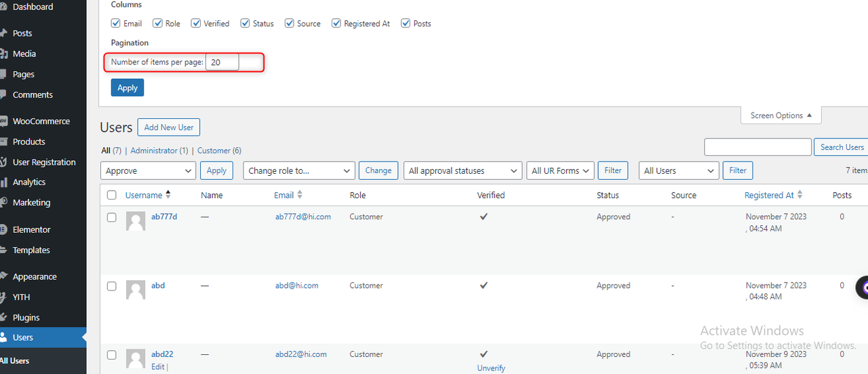
Task: Click the Elementor icon in sidebar
Action: pos(4,229)
